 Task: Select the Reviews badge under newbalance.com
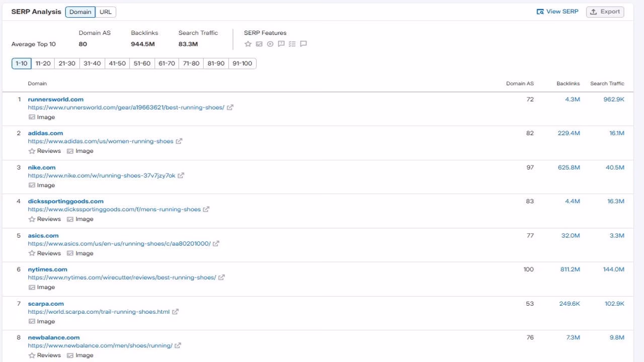[45, 355]
